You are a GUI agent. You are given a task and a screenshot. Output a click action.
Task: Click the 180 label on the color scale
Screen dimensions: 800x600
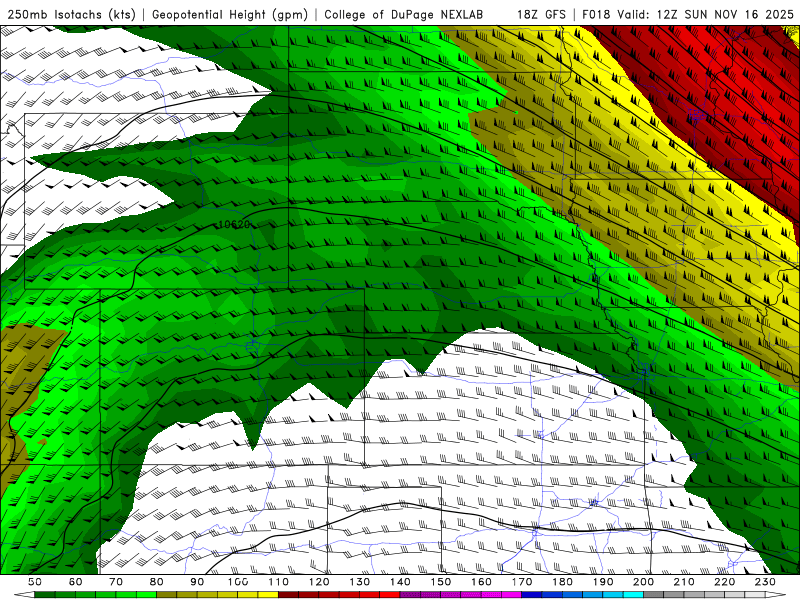coord(562,582)
